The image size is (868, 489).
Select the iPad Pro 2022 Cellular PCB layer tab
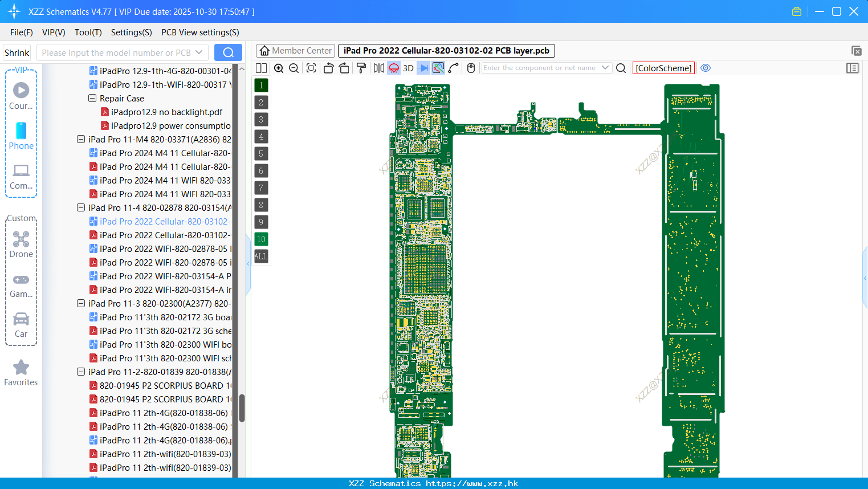tap(446, 51)
